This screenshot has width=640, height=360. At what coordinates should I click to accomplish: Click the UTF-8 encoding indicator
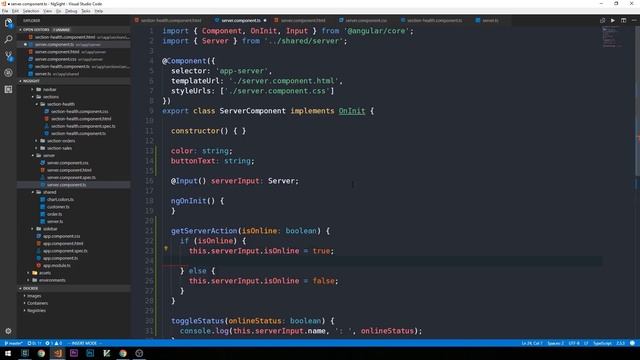click(574, 343)
